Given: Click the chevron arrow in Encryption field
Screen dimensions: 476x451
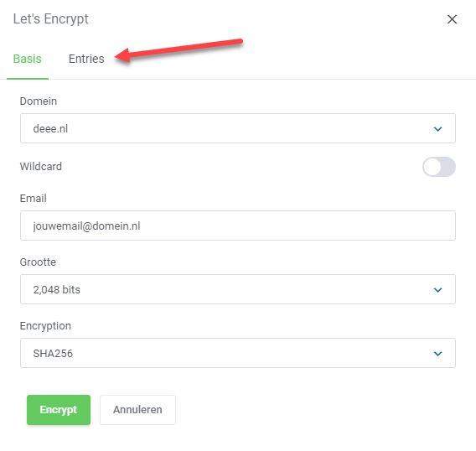Looking at the screenshot, I should pos(437,354).
